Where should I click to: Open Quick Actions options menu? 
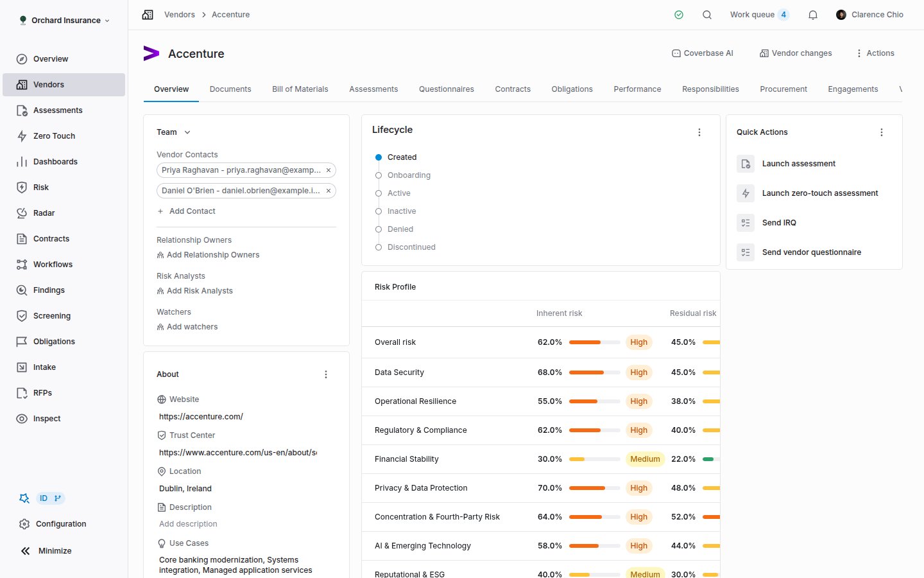882,132
